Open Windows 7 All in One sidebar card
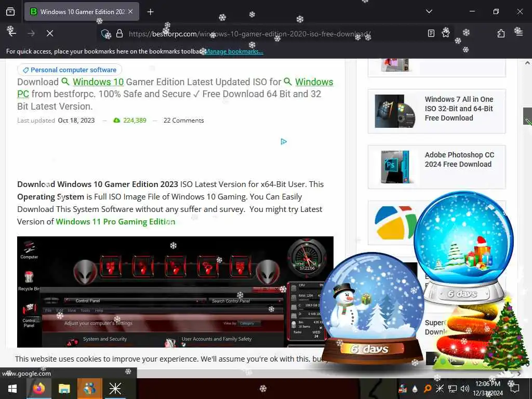532x399 pixels. [436, 111]
